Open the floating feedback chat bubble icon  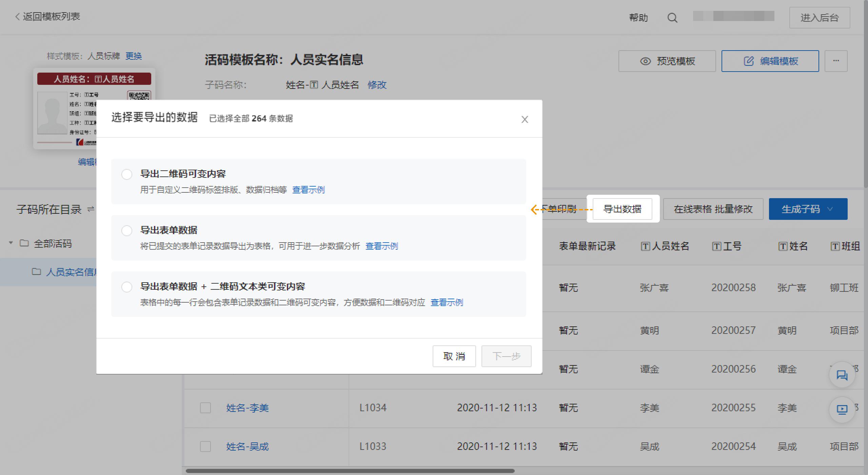pos(842,374)
